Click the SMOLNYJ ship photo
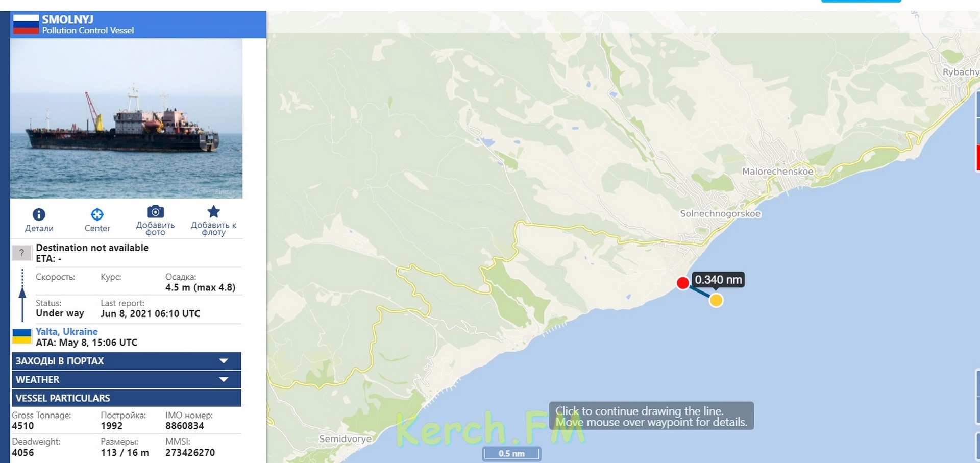The image size is (980, 463). [126, 118]
